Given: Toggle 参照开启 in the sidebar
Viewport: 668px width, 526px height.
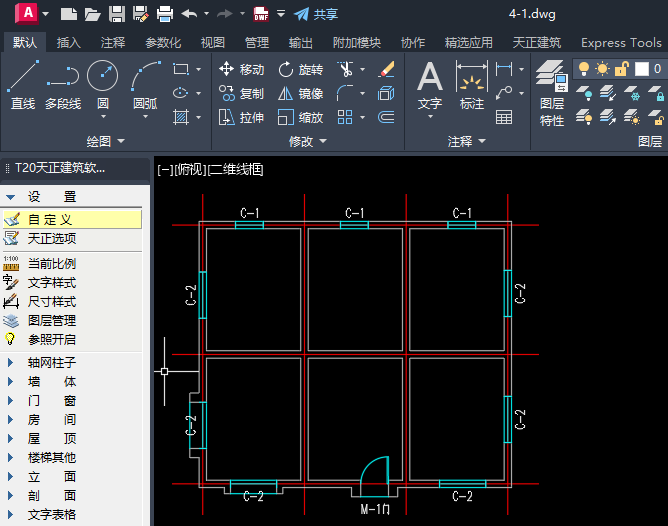Looking at the screenshot, I should tap(51, 339).
